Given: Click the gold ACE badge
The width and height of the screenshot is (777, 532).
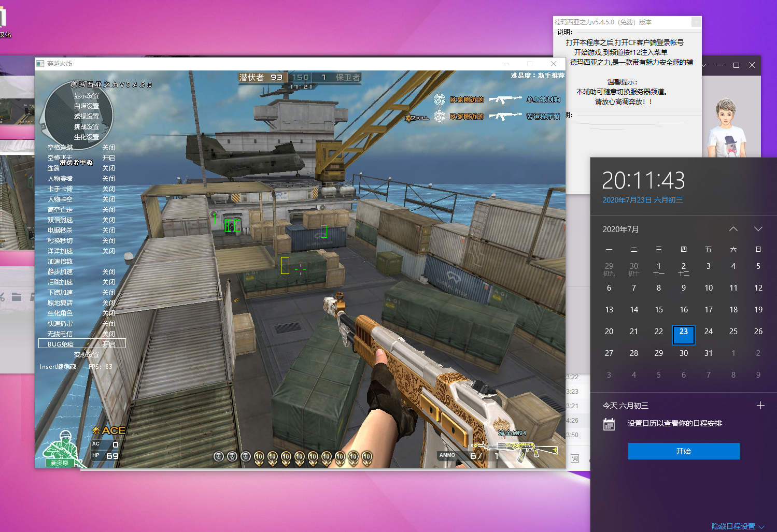Looking at the screenshot, I should point(109,430).
